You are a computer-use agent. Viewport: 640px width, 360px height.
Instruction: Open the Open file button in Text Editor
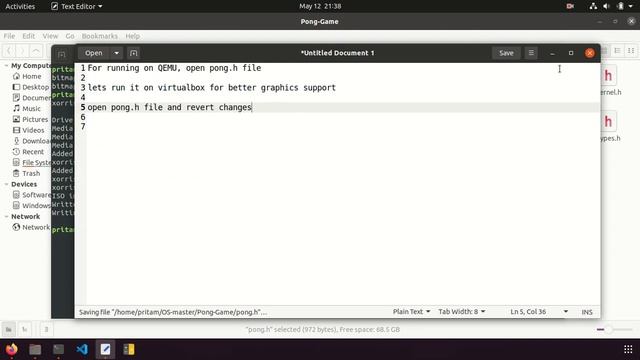pyautogui.click(x=94, y=53)
